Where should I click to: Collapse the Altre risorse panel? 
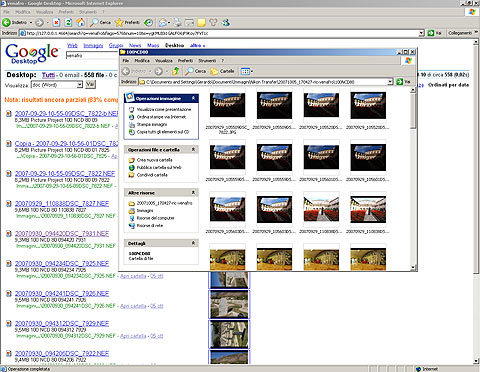click(193, 192)
